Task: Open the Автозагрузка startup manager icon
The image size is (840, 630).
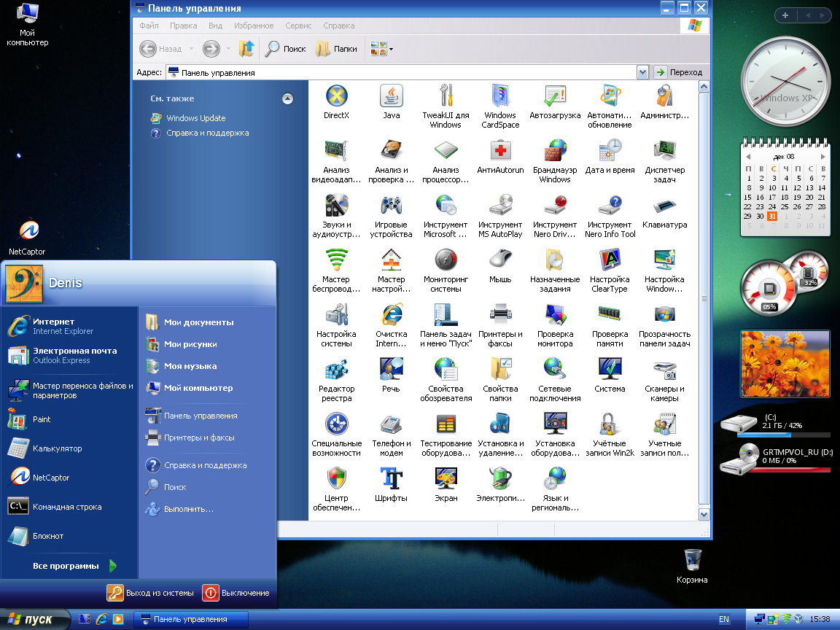Action: (555, 102)
